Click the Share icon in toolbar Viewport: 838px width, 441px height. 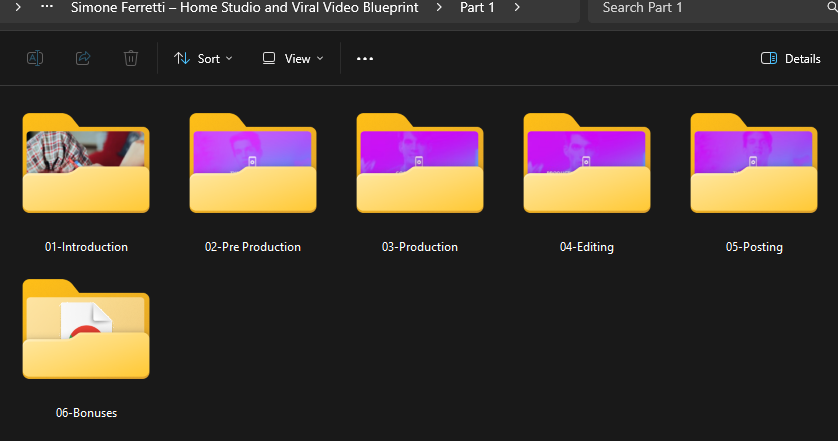point(83,58)
